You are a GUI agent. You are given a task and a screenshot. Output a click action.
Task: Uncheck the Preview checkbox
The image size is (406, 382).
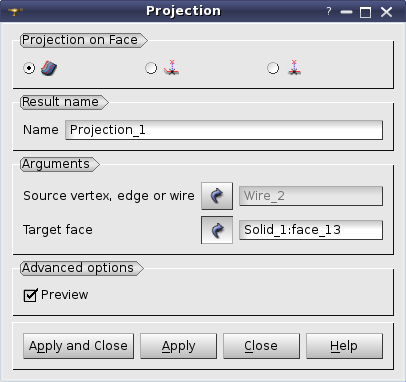click(x=30, y=295)
